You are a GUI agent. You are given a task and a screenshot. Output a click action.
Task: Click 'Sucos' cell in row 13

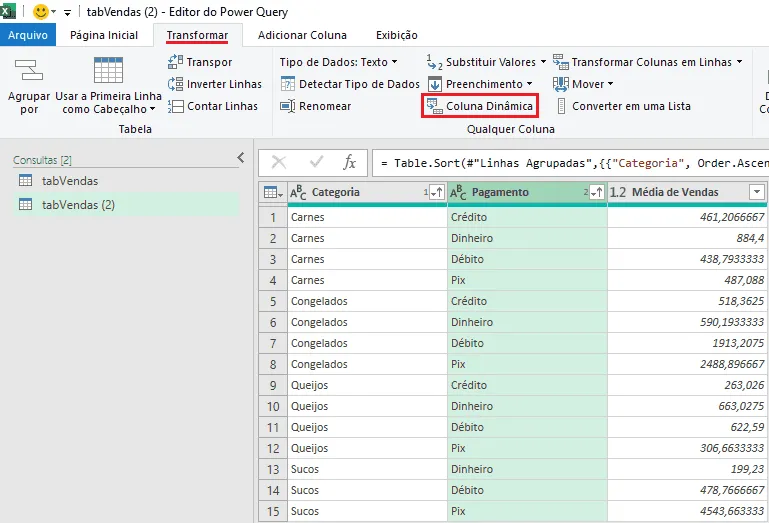coord(367,469)
